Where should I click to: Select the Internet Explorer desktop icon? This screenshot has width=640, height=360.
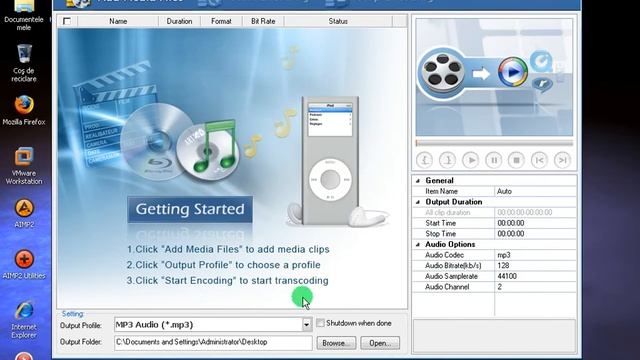(24, 320)
